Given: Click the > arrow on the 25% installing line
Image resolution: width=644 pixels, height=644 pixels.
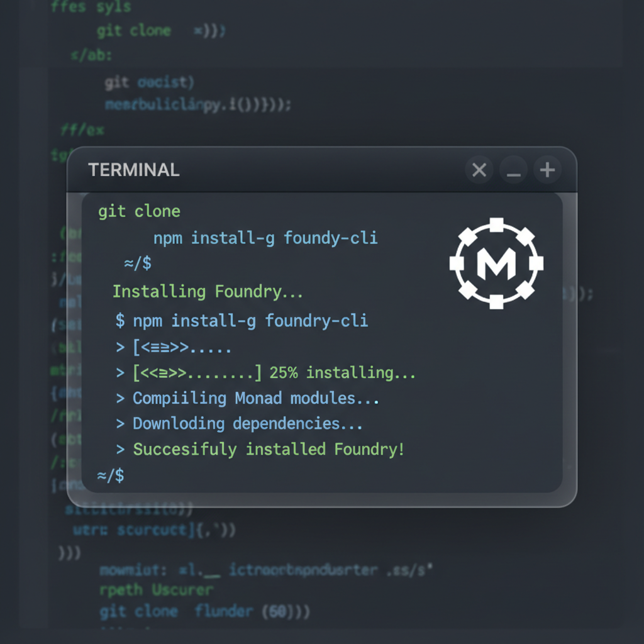Looking at the screenshot, I should 120,372.
